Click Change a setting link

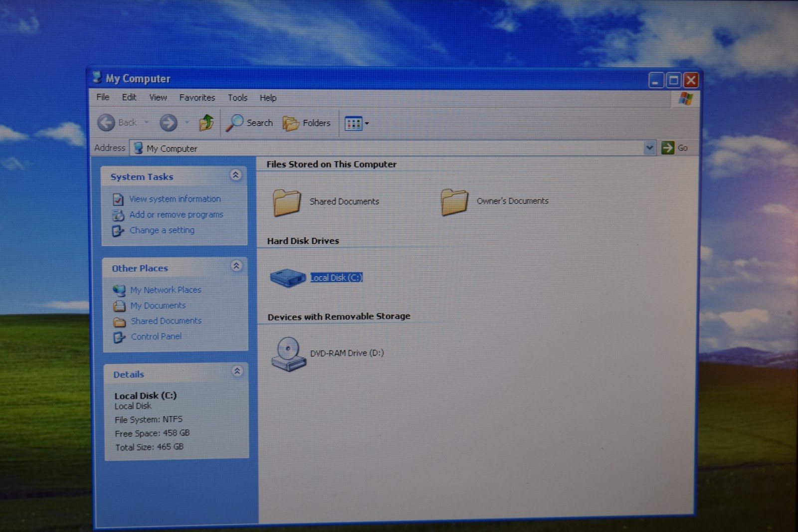(162, 230)
